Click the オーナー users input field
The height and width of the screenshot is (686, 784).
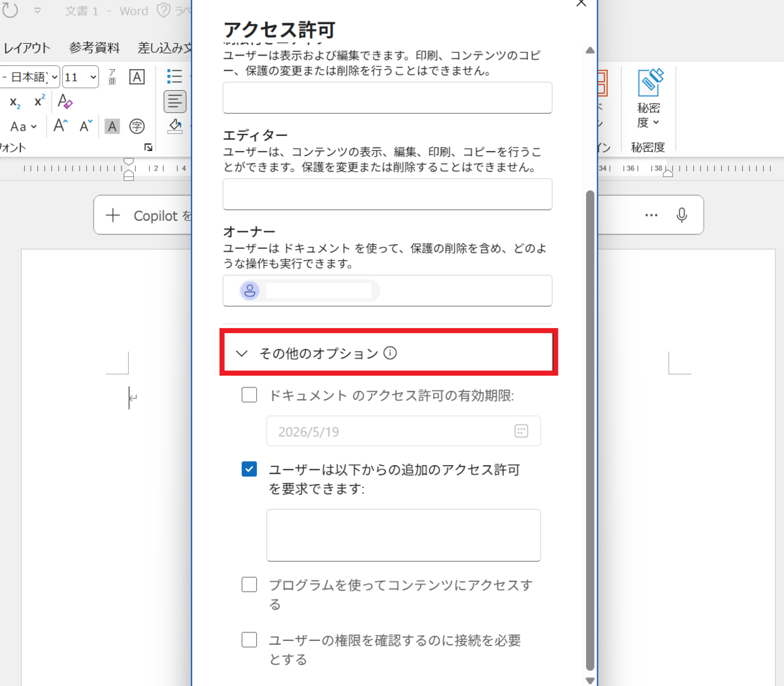(387, 291)
